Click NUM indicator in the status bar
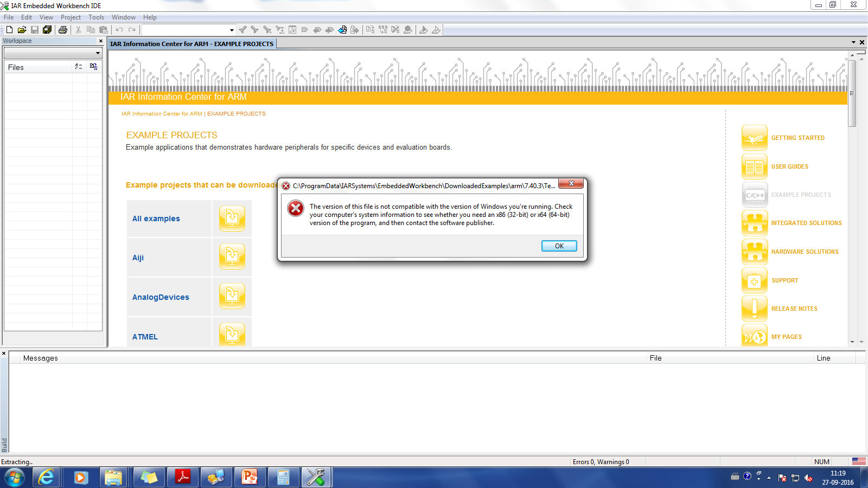Screen dimensions: 868x488 (x=822, y=461)
